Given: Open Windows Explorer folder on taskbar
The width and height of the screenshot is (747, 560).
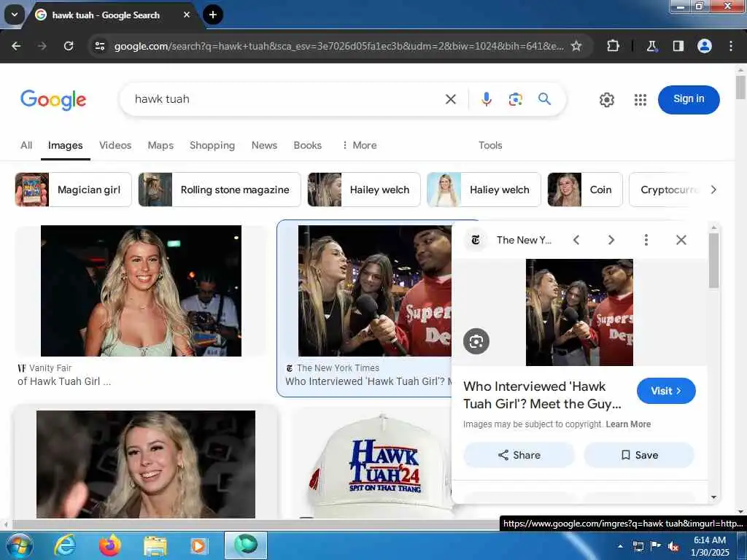Looking at the screenshot, I should tap(155, 546).
